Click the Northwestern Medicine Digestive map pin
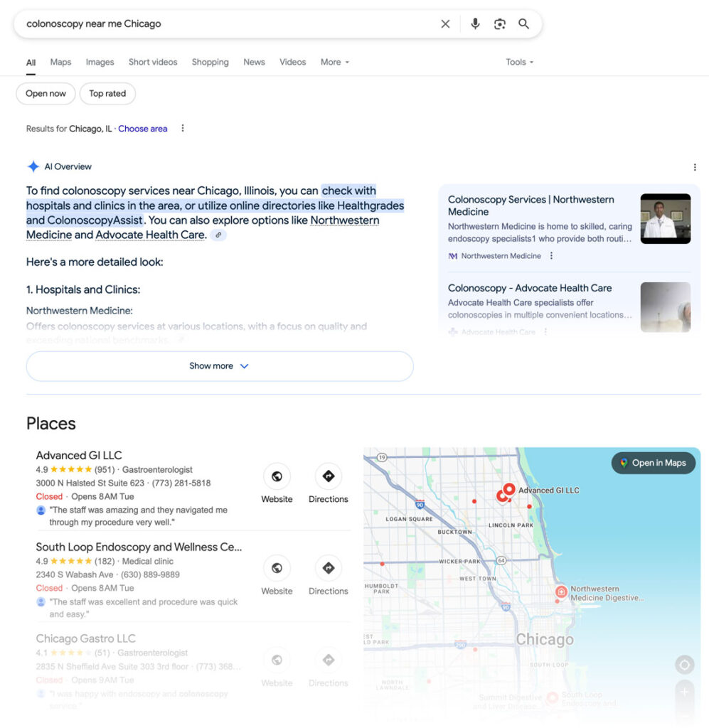709x728 pixels. coord(561,591)
